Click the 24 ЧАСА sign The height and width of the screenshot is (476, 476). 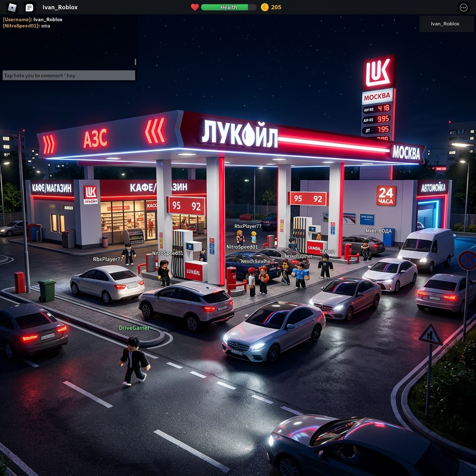coord(386,196)
